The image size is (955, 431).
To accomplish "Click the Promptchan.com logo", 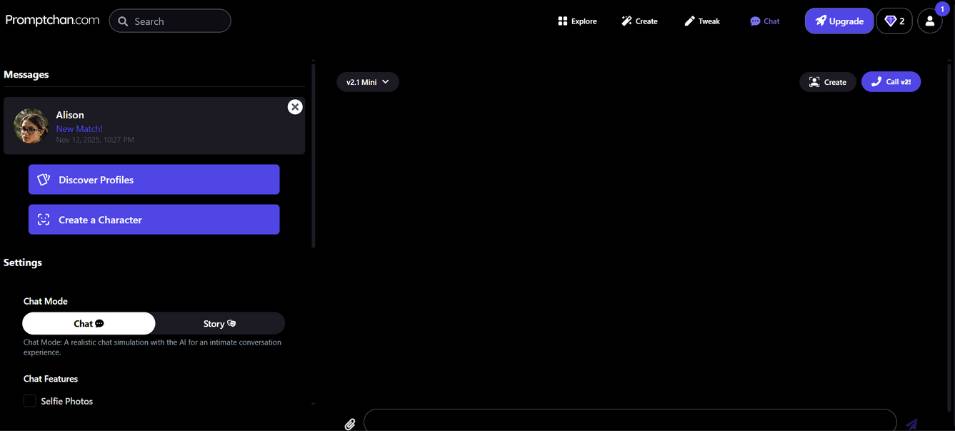I will tap(52, 20).
